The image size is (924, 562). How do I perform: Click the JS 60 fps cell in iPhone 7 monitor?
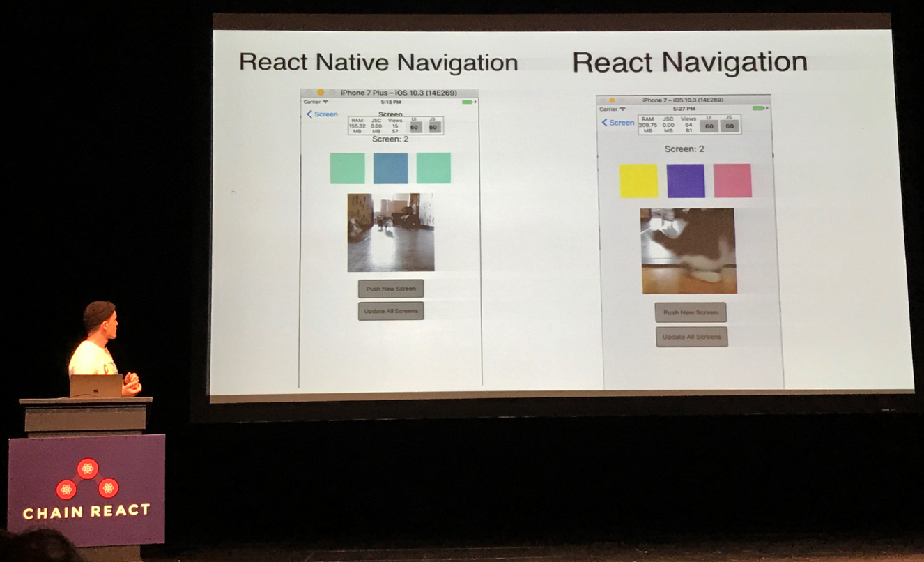(730, 126)
